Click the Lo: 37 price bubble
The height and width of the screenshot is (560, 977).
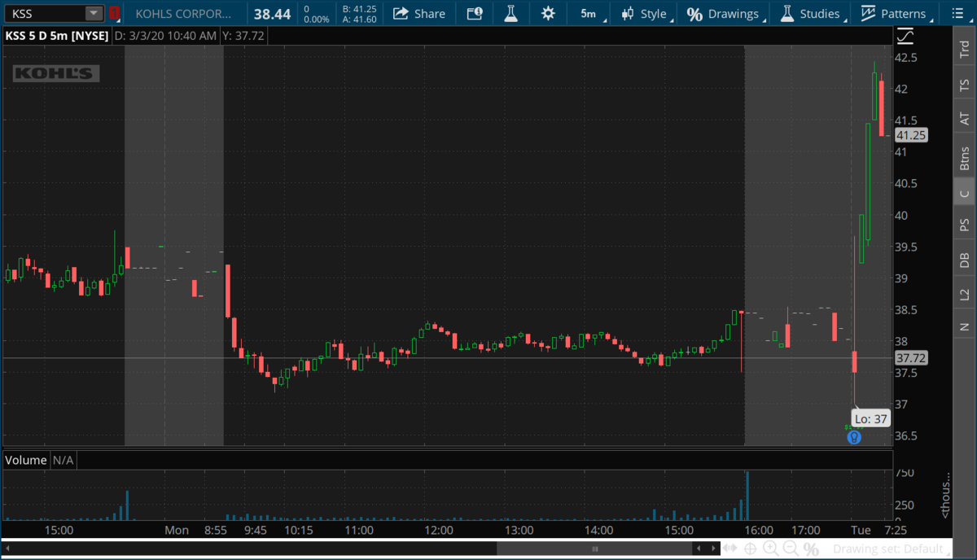870,418
